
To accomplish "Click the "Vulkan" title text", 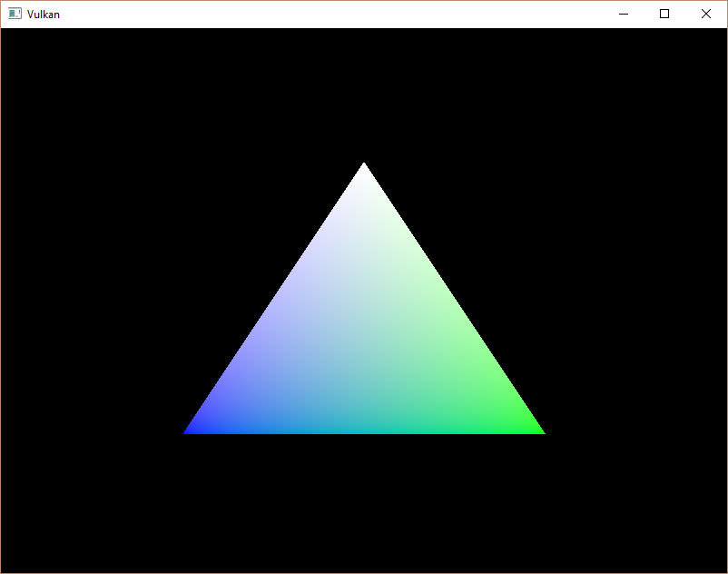I will [44, 15].
